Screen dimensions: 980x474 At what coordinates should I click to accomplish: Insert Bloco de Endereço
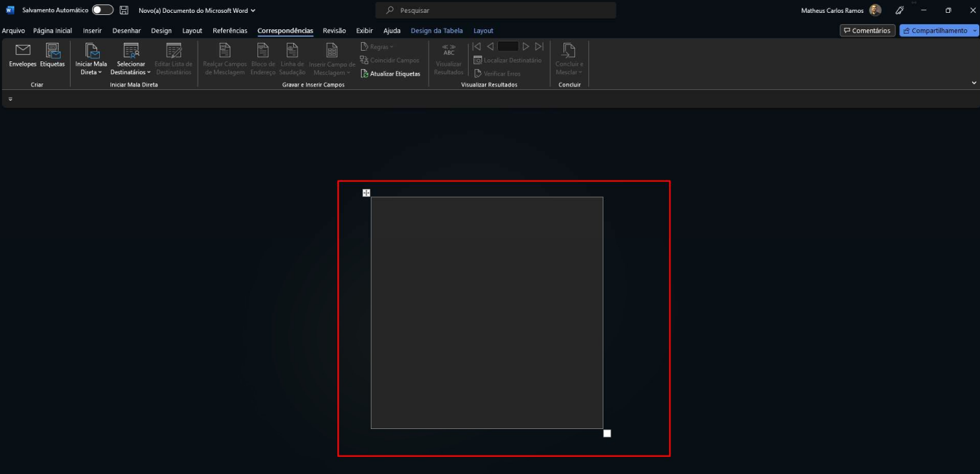point(263,59)
